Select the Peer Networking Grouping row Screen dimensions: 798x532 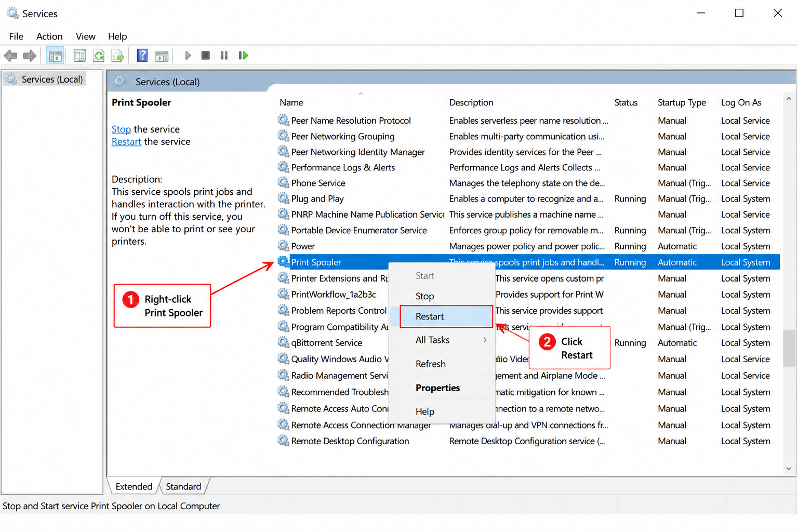coord(528,136)
